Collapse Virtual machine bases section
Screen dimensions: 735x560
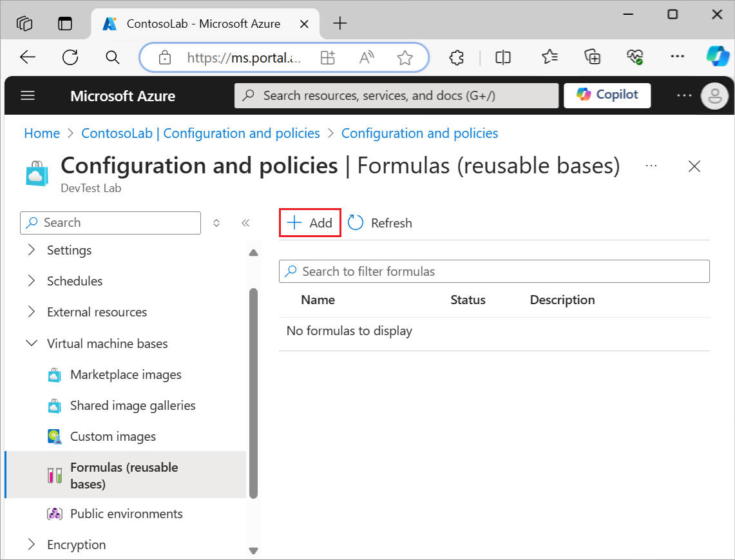32,343
